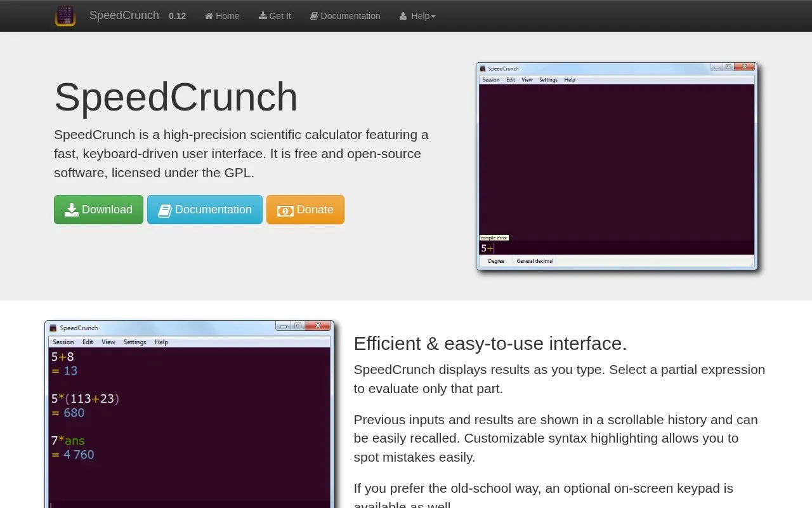Viewport: 812px width, 508px height.
Task: Click the 'Efficient & easy-to-use interface.' heading
Action: pos(490,344)
